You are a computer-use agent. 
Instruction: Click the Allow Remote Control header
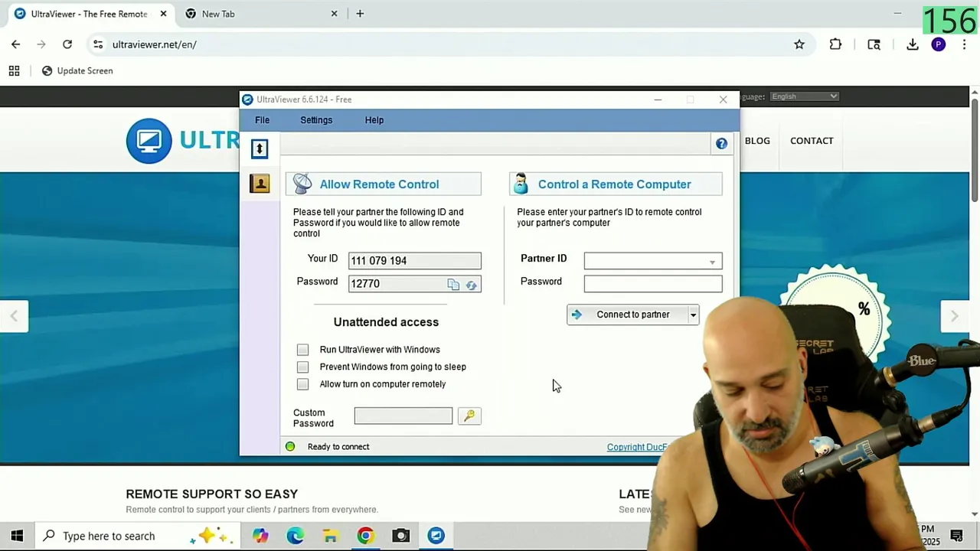pos(384,184)
